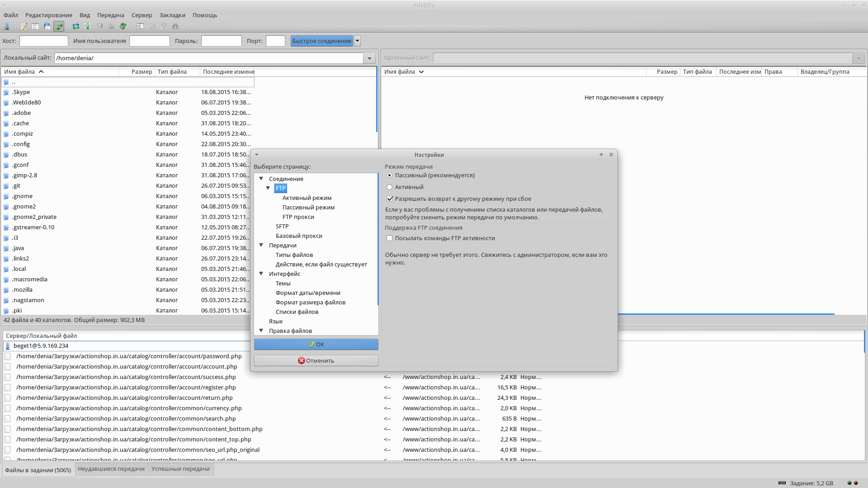Confirm the settings with the OK button

[316, 344]
